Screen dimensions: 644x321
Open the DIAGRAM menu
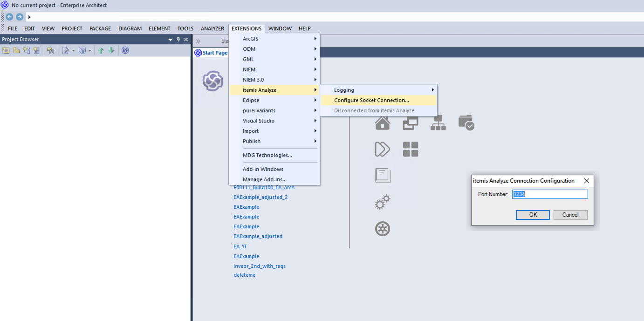point(130,28)
